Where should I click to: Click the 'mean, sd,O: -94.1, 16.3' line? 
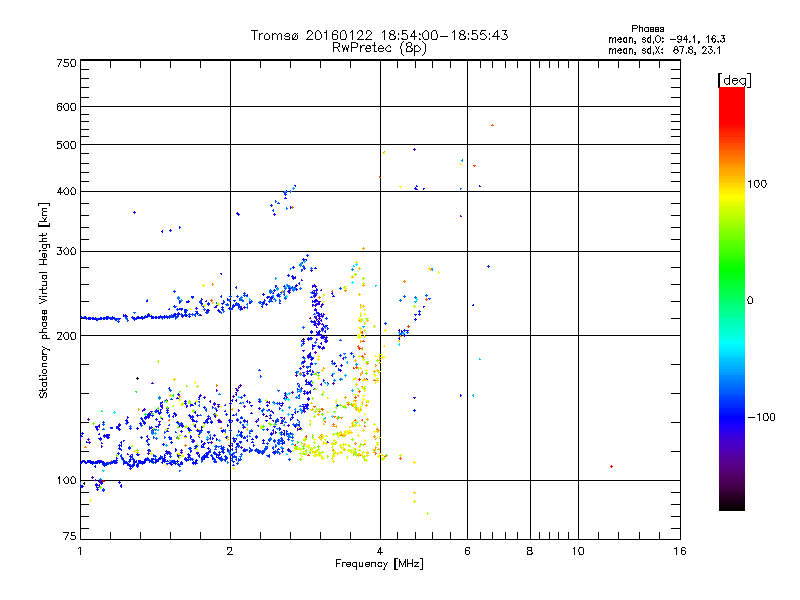(666, 39)
